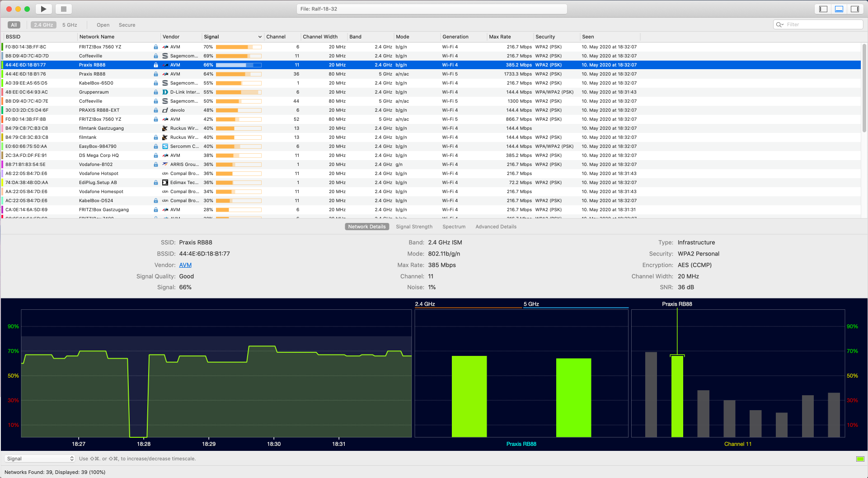Toggle the bottom details panel in the toolbar

[839, 9]
